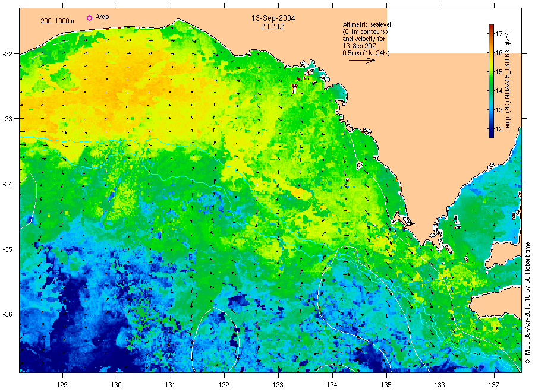Viewport: 535px width, 392px height.
Task: Click the magenta Argo circle marker
Action: point(89,18)
